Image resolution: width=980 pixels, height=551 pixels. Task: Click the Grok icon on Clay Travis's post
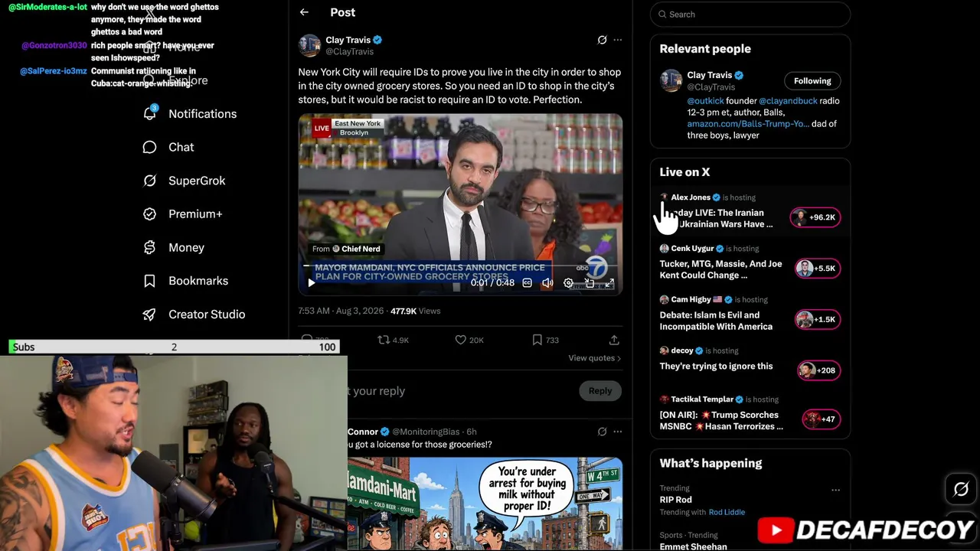coord(602,40)
